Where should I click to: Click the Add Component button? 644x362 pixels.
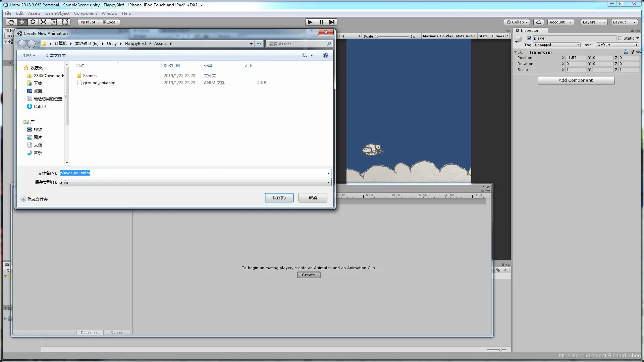(x=576, y=80)
